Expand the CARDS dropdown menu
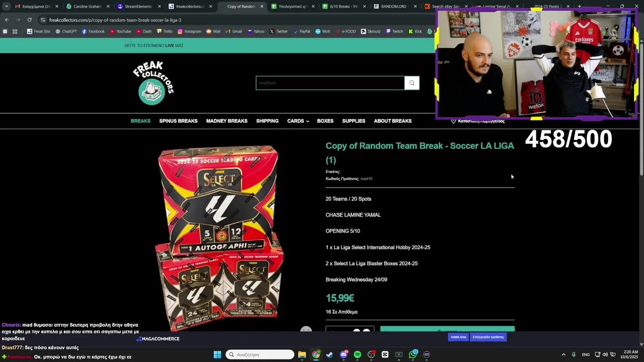 pyautogui.click(x=298, y=121)
